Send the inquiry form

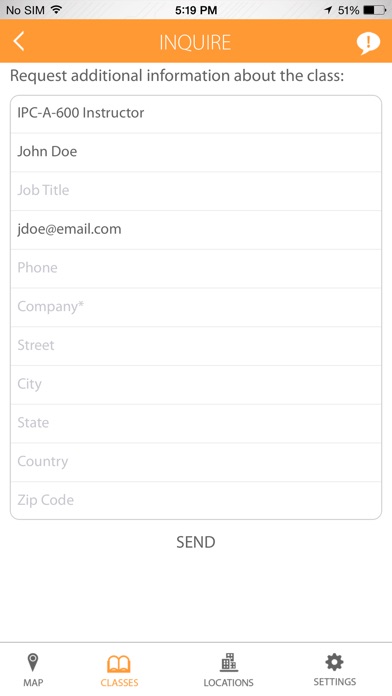(196, 542)
